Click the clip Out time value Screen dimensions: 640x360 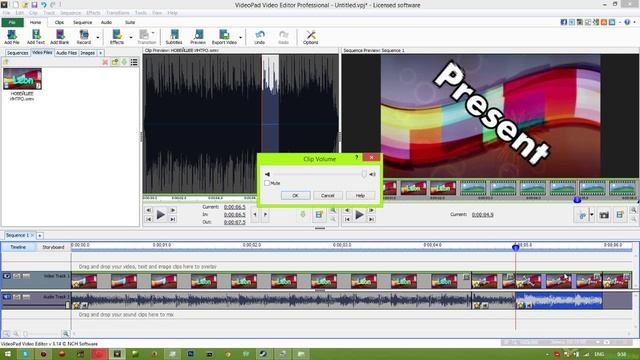coord(235,222)
